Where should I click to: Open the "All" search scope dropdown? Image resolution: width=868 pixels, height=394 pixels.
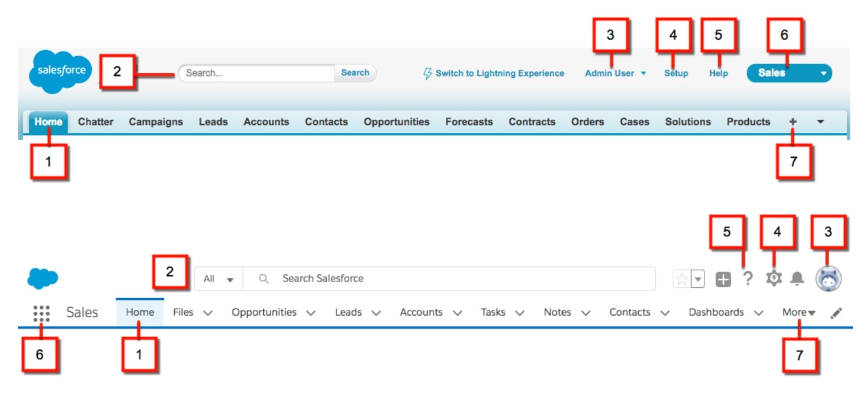(218, 279)
